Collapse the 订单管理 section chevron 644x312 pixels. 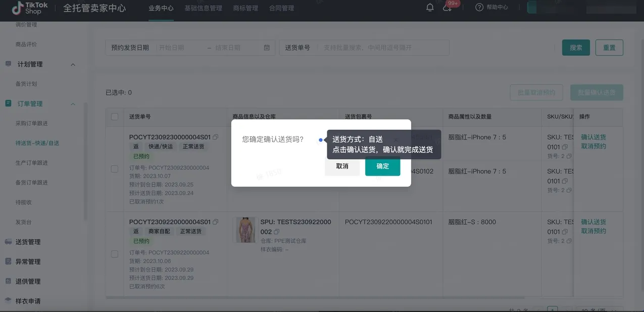(73, 104)
